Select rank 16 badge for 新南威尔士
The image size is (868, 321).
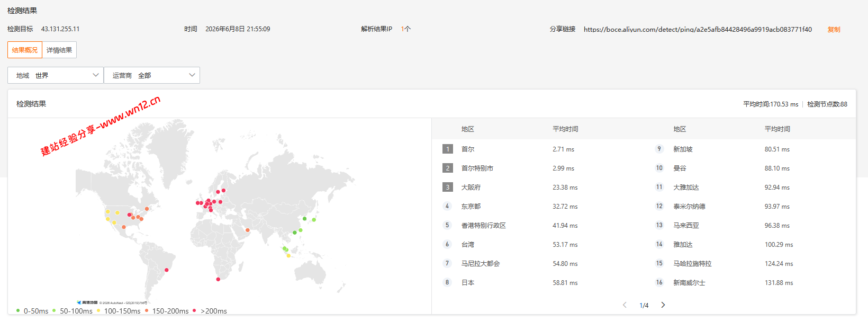(659, 282)
